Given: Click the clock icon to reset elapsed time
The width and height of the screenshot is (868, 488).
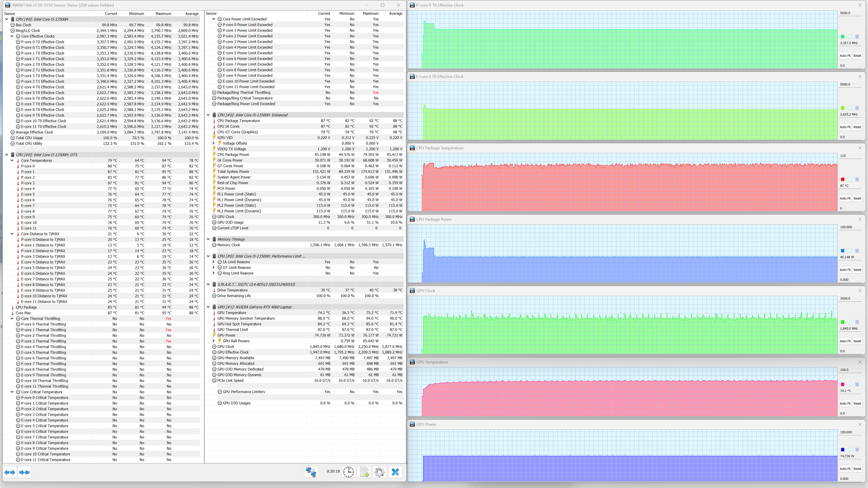Looking at the screenshot, I should [348, 472].
